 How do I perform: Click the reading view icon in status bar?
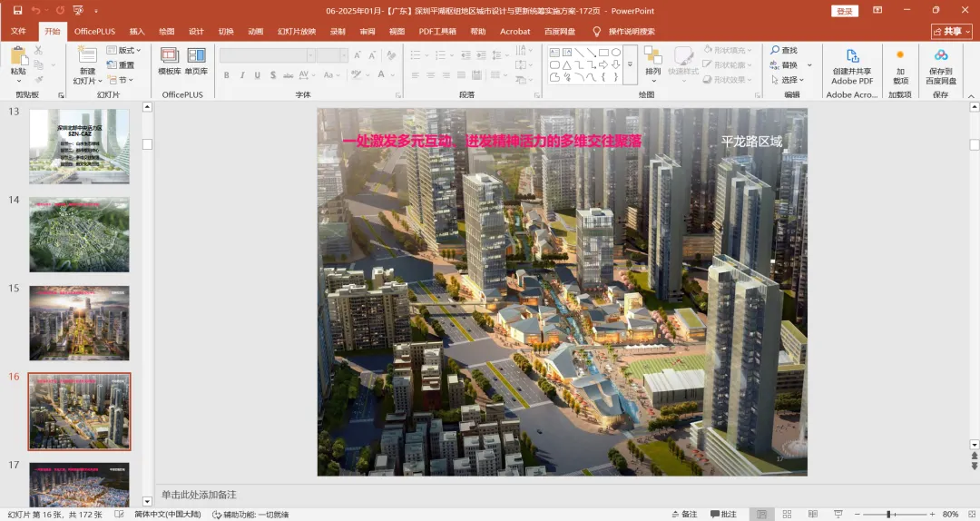coord(812,514)
